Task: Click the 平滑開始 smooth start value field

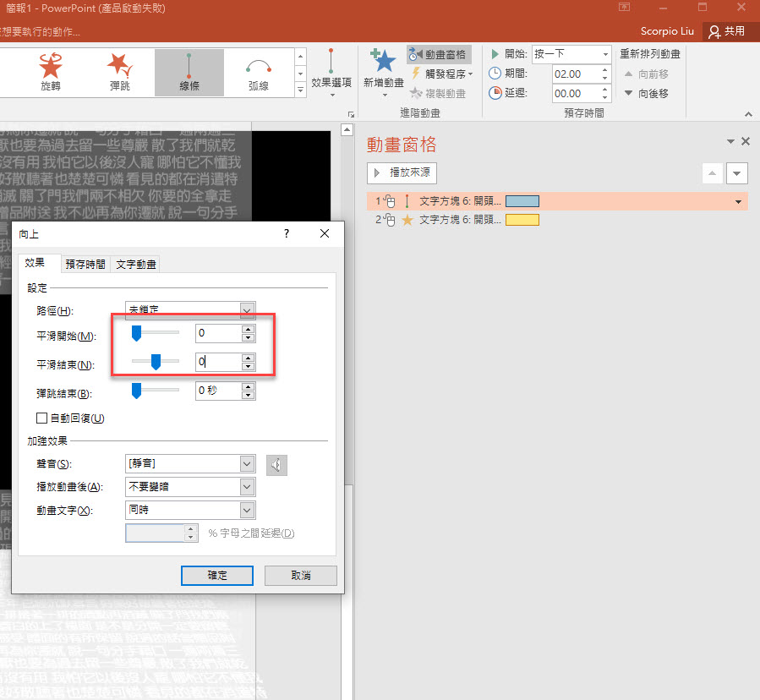Action: (x=217, y=333)
